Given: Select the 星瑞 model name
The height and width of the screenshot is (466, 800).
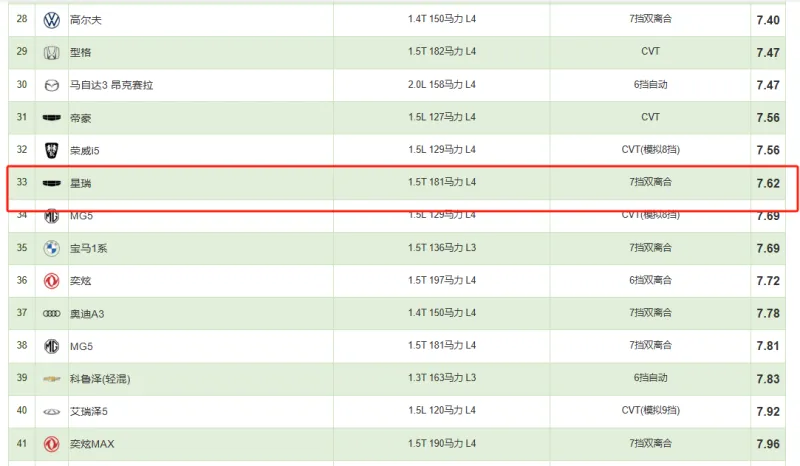Looking at the screenshot, I should coord(80,184).
